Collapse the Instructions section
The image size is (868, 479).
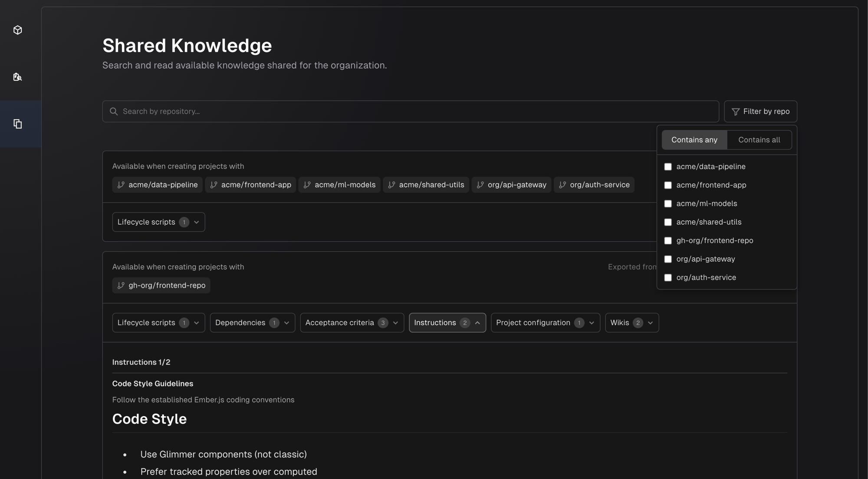click(447, 323)
